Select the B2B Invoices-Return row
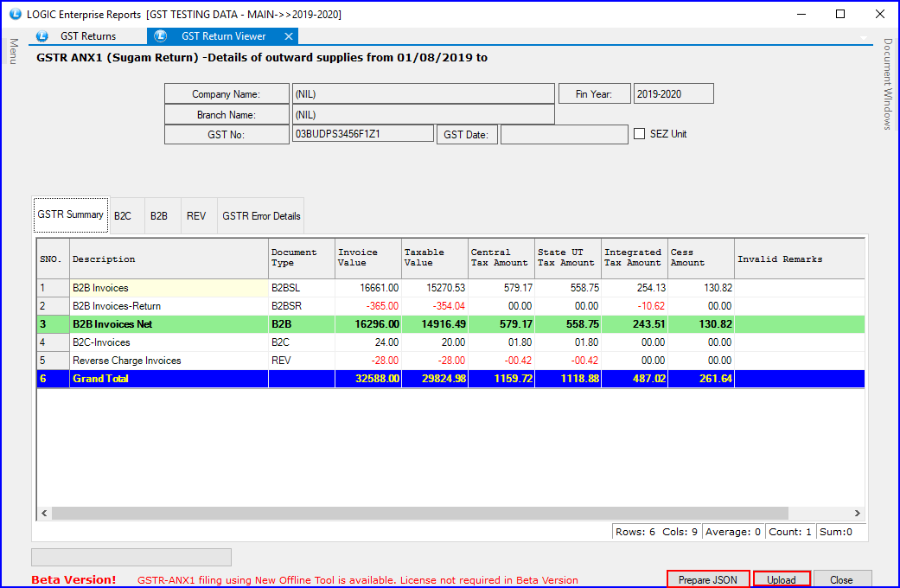 click(450, 306)
